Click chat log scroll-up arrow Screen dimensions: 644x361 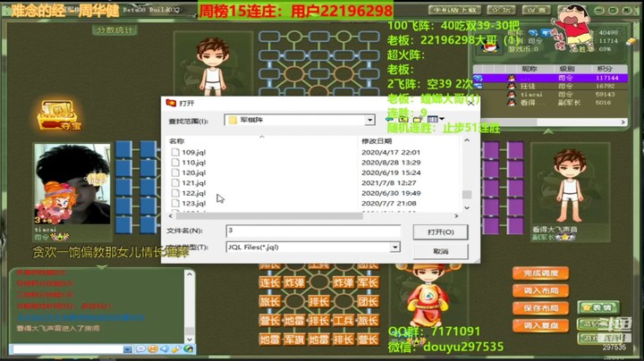190,274
